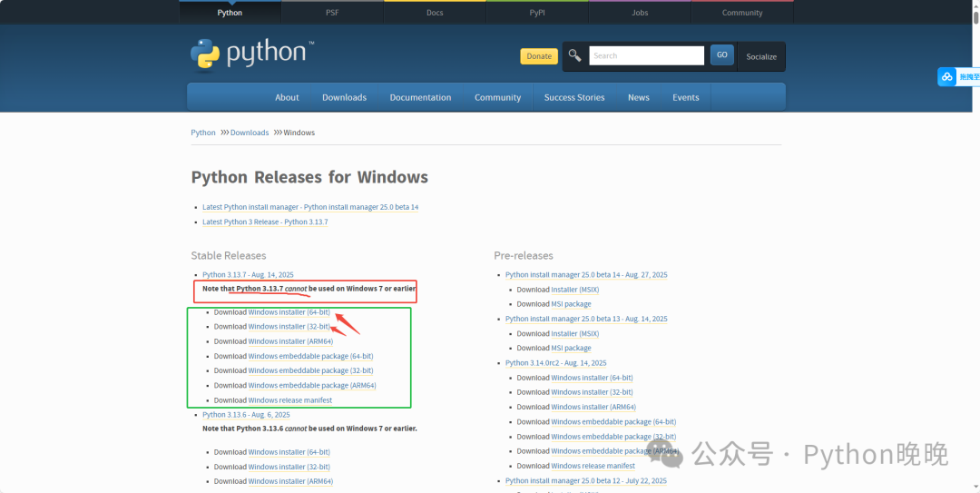Open Python 3.13.7 - Aug. 14, 2025 release
Screen dimensions: 980x493
248,275
